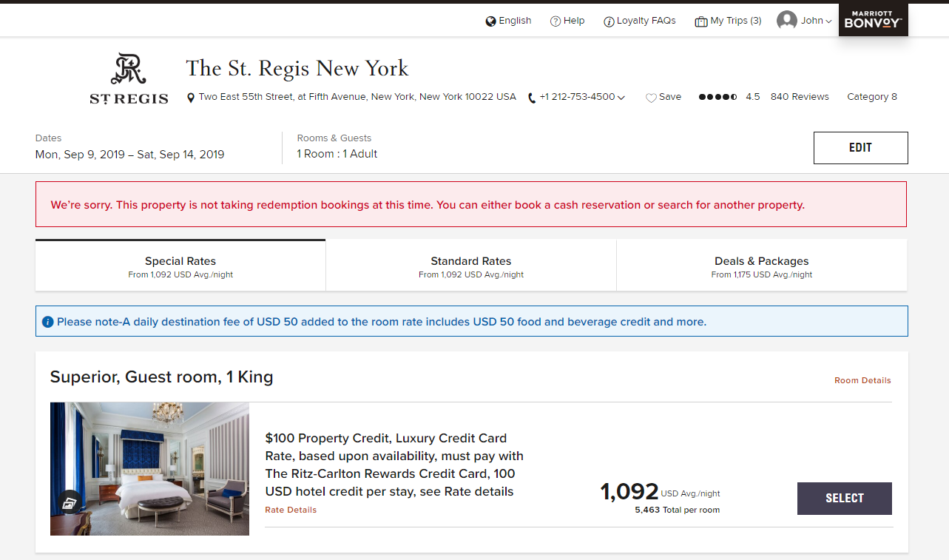Click the 840 Reviews rating link
Image resolution: width=949 pixels, height=560 pixels.
point(800,97)
